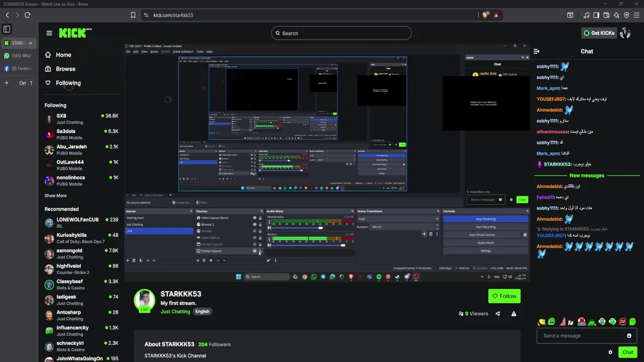Reload the kick.com page
644x362 pixels.
(x=27, y=15)
